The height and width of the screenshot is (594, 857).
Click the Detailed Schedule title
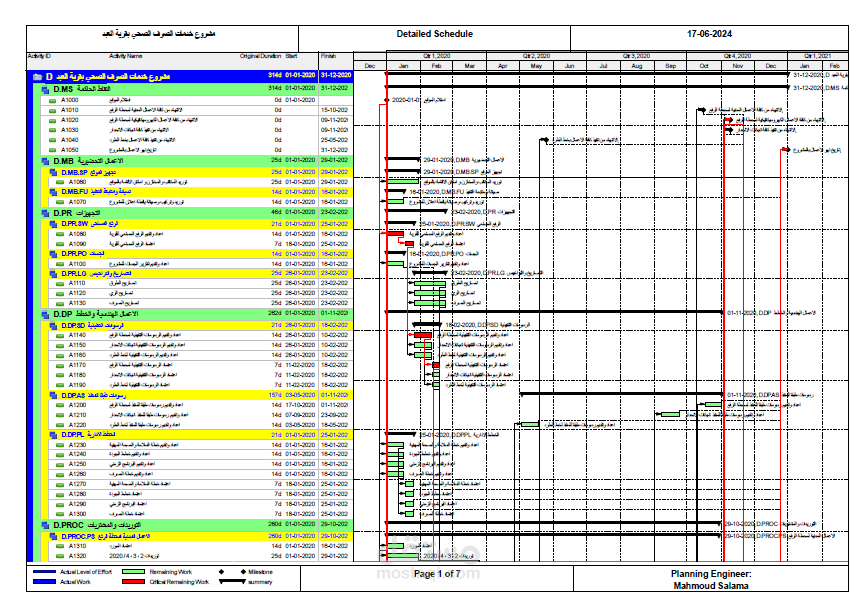coord(435,34)
